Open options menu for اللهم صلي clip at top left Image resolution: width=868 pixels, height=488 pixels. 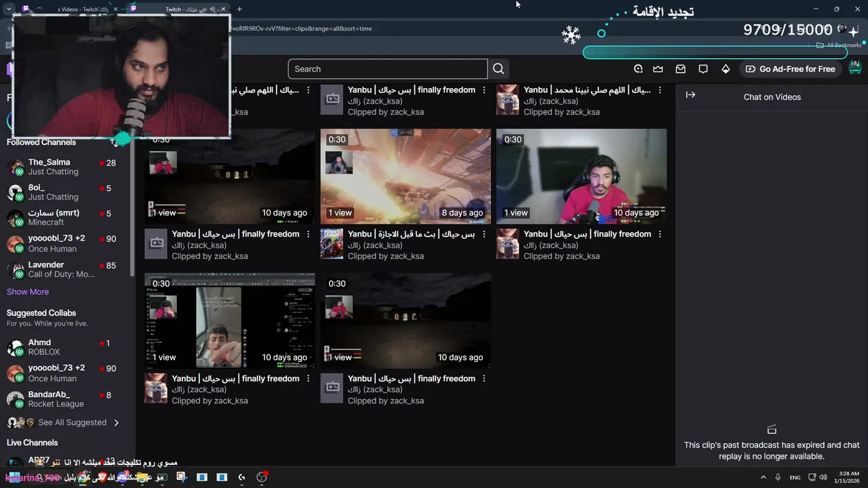pyautogui.click(x=308, y=89)
